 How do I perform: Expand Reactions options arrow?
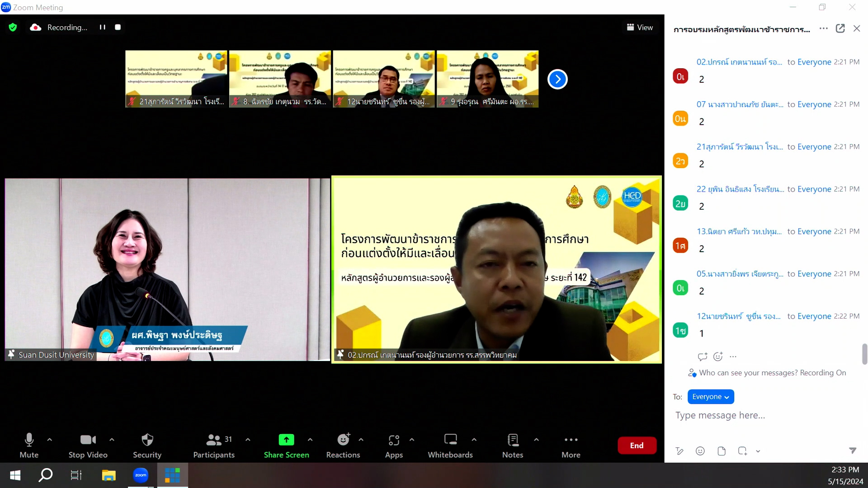(361, 440)
